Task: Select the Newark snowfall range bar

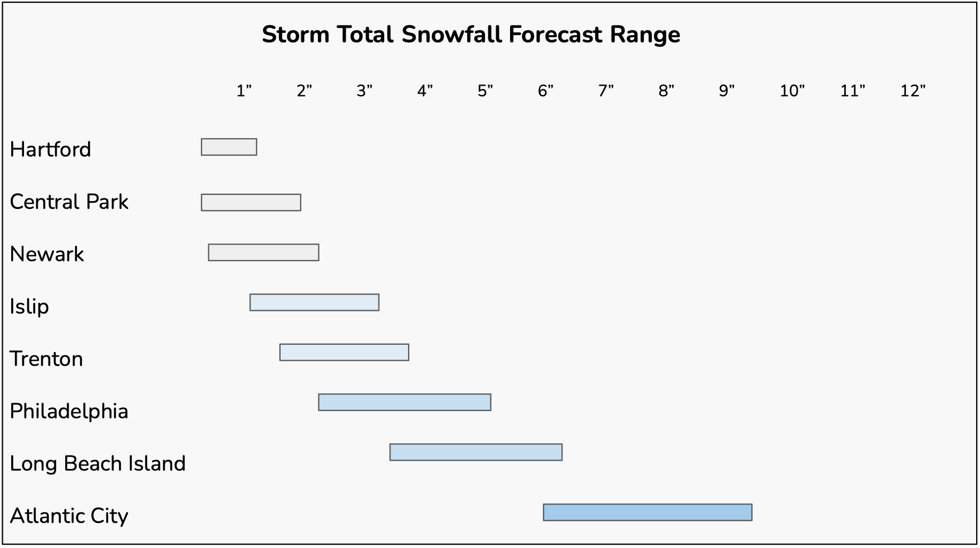Action: point(263,252)
